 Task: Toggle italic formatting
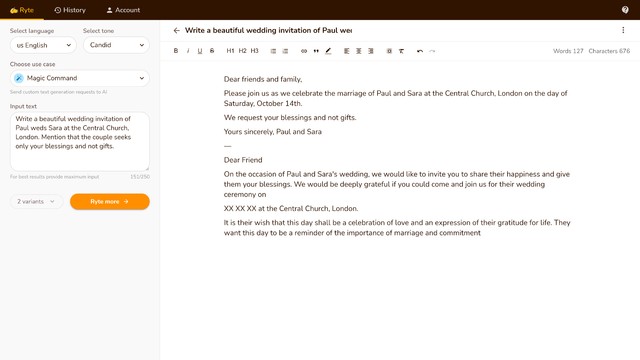[x=188, y=51]
